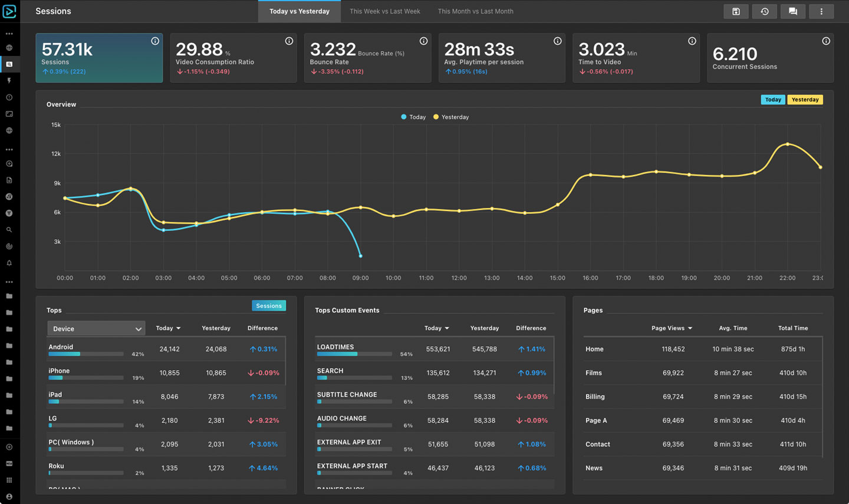This screenshot has height=504, width=849.
Task: Select the highlighted Sessions search sidebar icon
Action: pyautogui.click(x=9, y=64)
